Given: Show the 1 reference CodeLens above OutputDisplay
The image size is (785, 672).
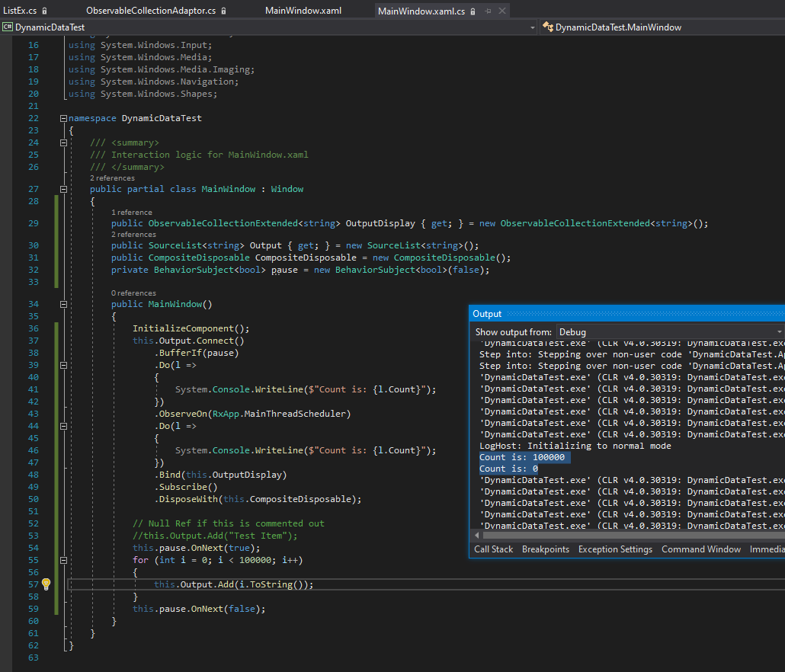Looking at the screenshot, I should (132, 212).
